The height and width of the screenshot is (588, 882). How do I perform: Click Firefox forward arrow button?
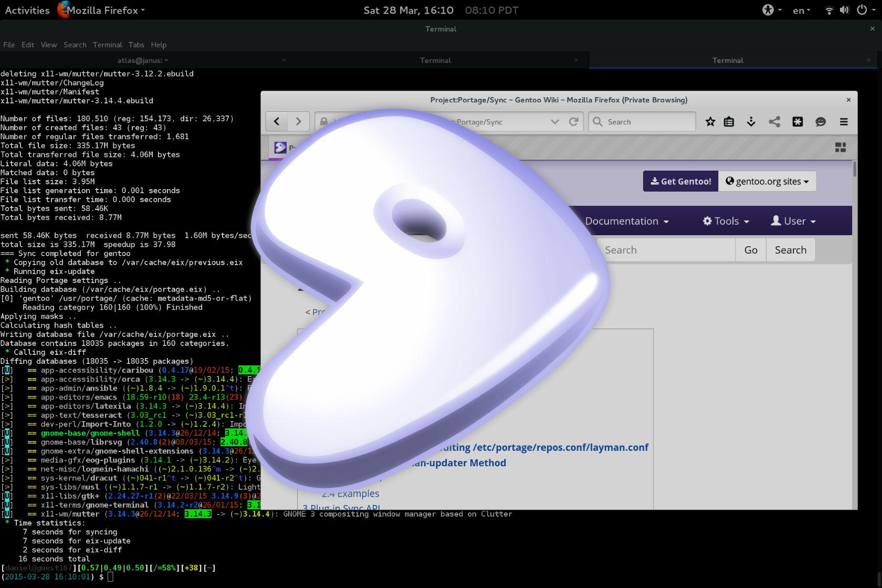click(x=298, y=122)
